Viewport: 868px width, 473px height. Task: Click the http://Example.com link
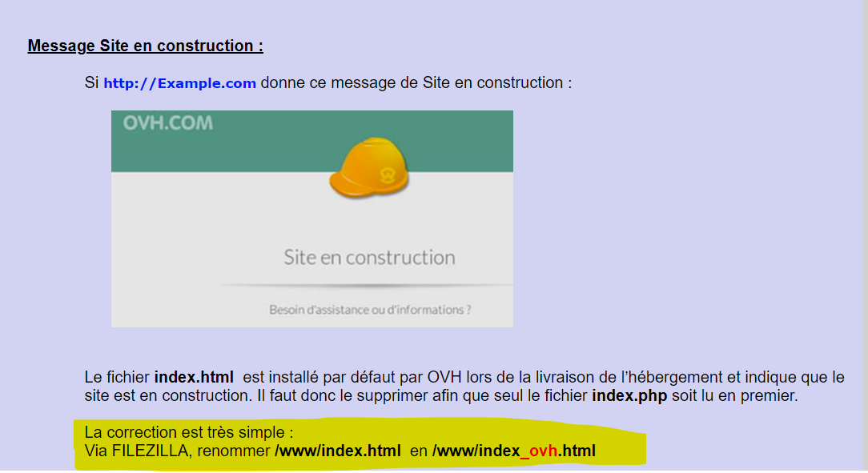click(x=179, y=83)
